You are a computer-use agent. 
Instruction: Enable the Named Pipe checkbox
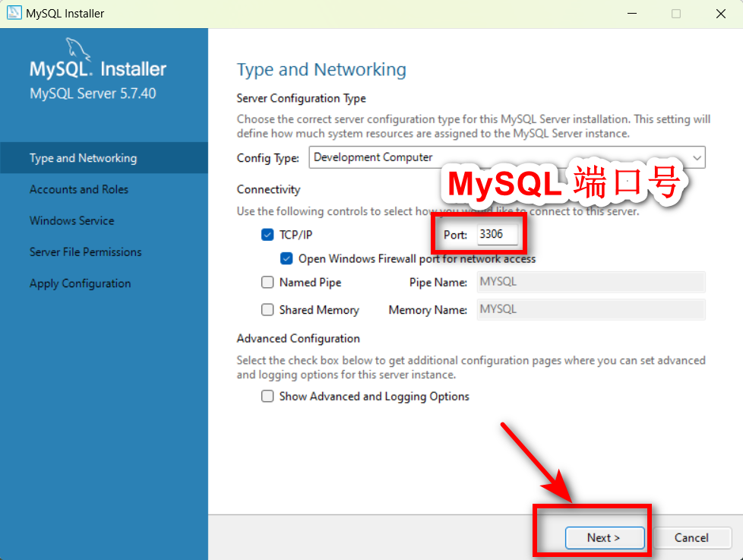tap(267, 283)
